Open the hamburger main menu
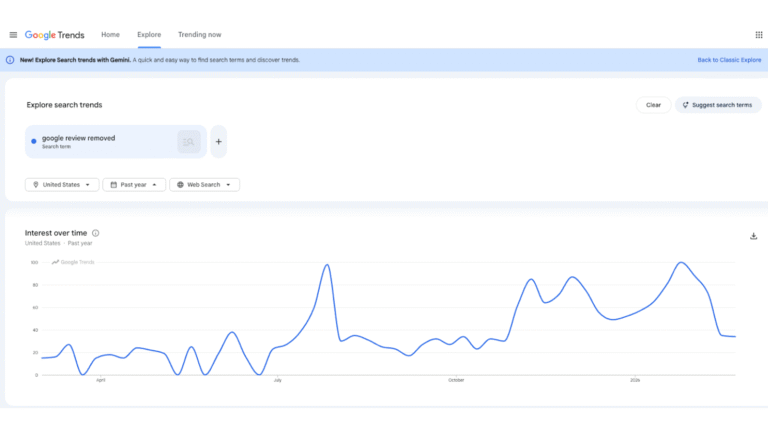Viewport: 768px width, 430px height. (x=13, y=35)
